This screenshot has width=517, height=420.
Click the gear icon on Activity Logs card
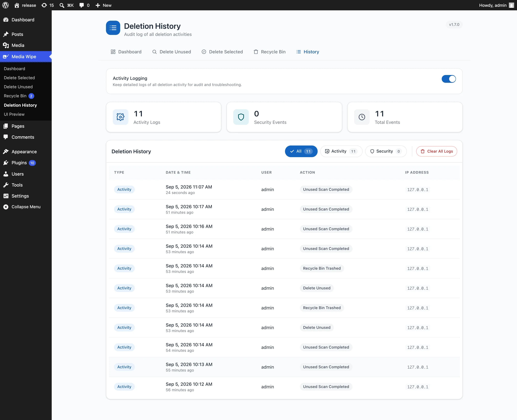click(120, 117)
